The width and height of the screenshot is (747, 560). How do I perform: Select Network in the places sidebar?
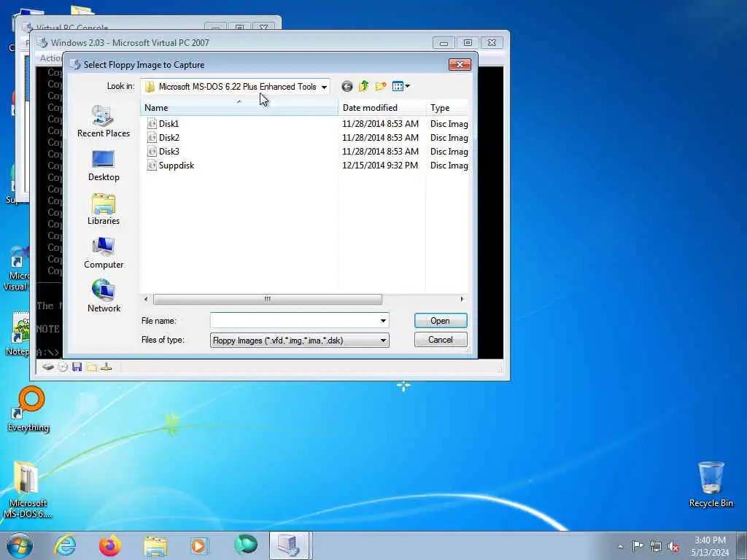104,296
